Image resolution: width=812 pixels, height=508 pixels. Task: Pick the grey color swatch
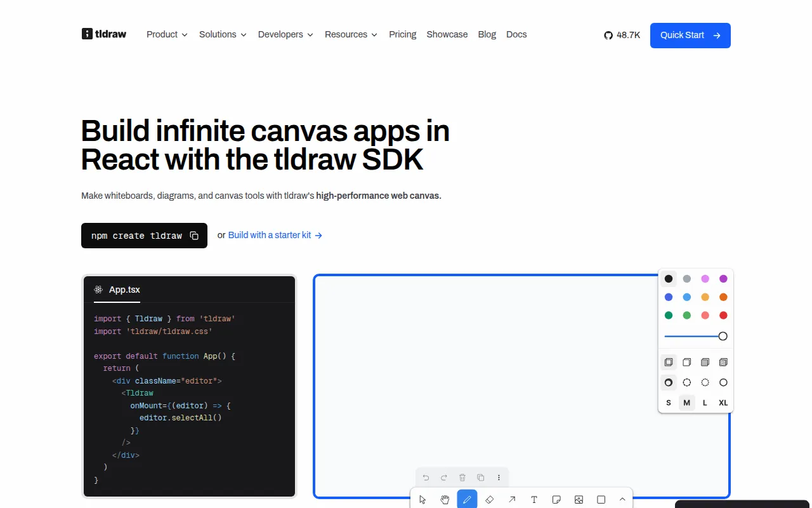point(686,279)
